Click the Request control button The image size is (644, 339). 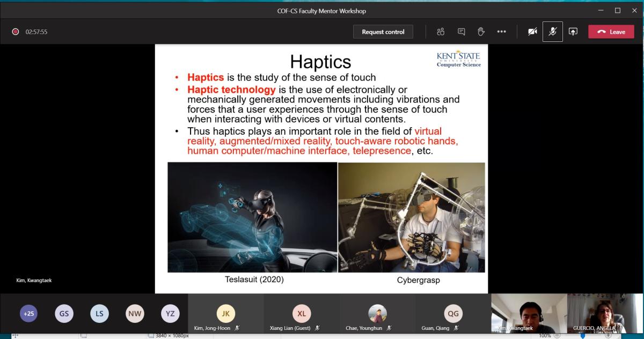pos(383,32)
